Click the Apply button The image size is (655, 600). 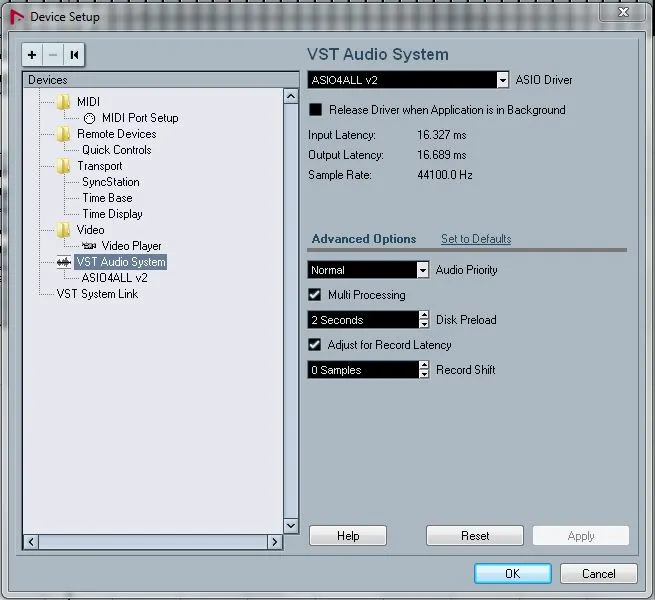coord(581,536)
